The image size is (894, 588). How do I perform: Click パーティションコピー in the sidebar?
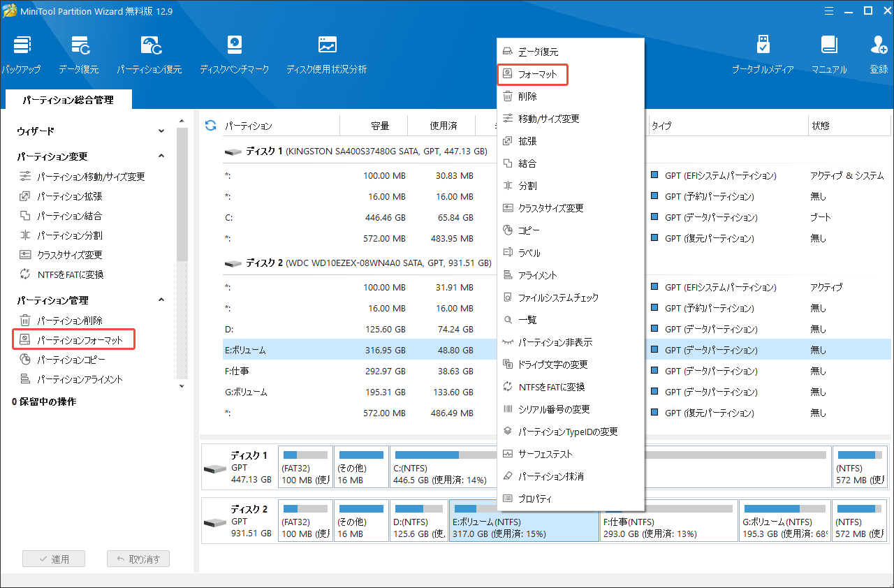tap(62, 360)
